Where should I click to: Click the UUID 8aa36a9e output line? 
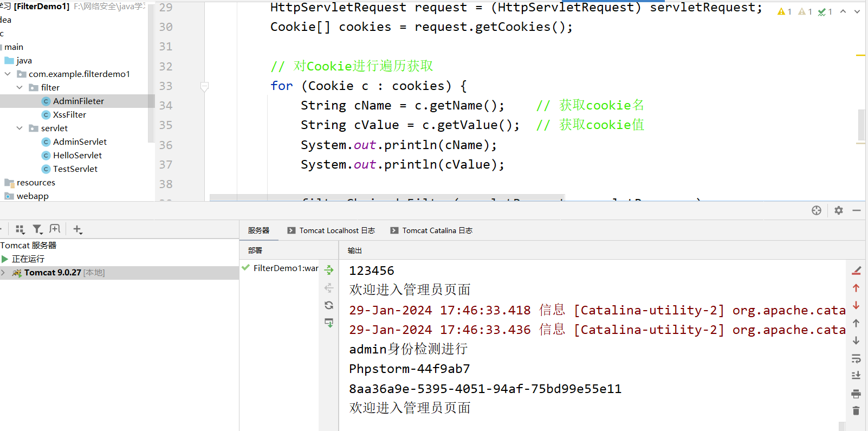click(x=485, y=389)
